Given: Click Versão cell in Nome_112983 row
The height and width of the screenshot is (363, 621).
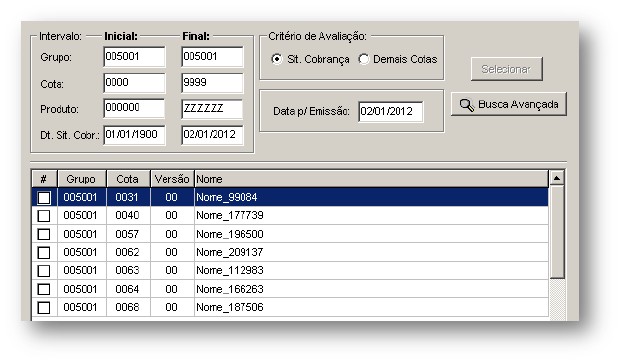Looking at the screenshot, I should (x=172, y=270).
